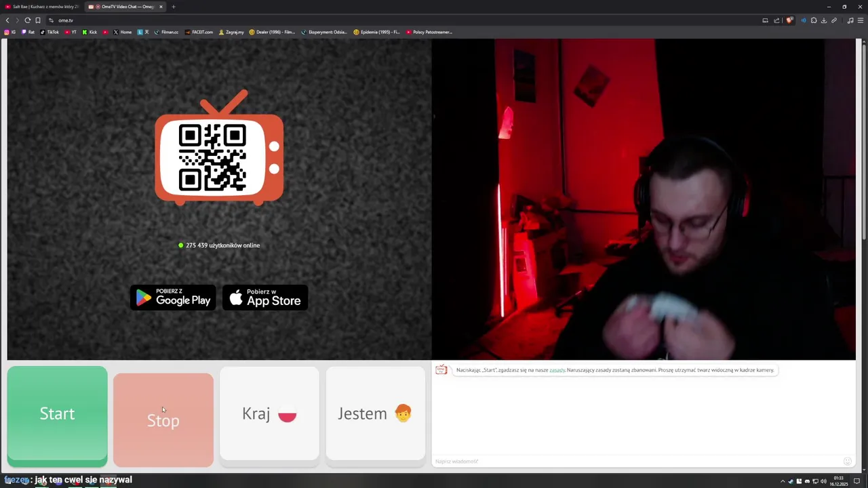The height and width of the screenshot is (488, 868).
Task: Open the Dealer (1996) bookmark
Action: pyautogui.click(x=272, y=32)
